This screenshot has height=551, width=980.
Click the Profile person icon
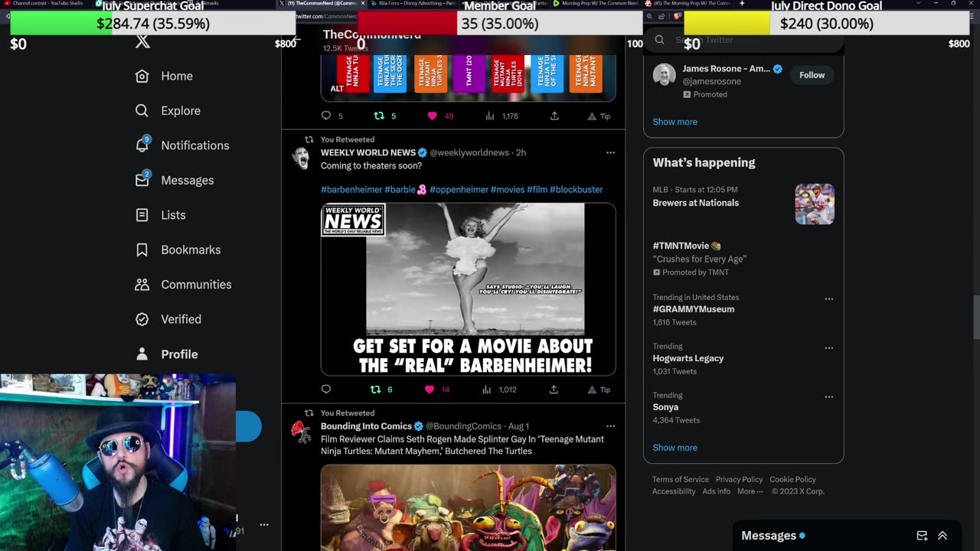(142, 354)
